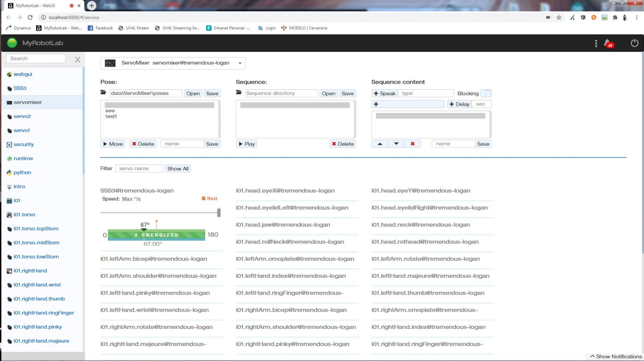Click the speak type input field

click(425, 93)
